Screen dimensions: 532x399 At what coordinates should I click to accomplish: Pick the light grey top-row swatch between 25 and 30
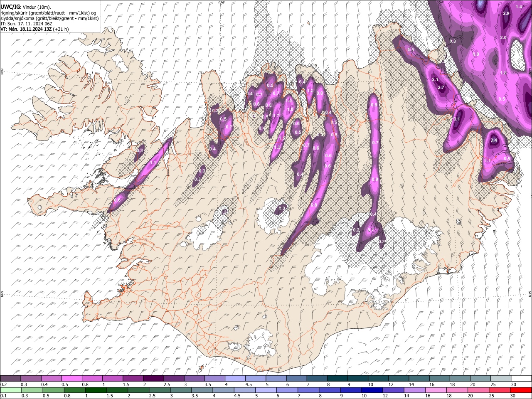coord(500,379)
